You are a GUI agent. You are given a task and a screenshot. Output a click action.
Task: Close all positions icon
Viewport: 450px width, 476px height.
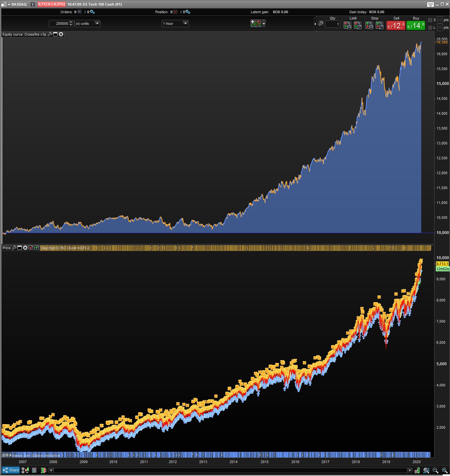[175, 12]
